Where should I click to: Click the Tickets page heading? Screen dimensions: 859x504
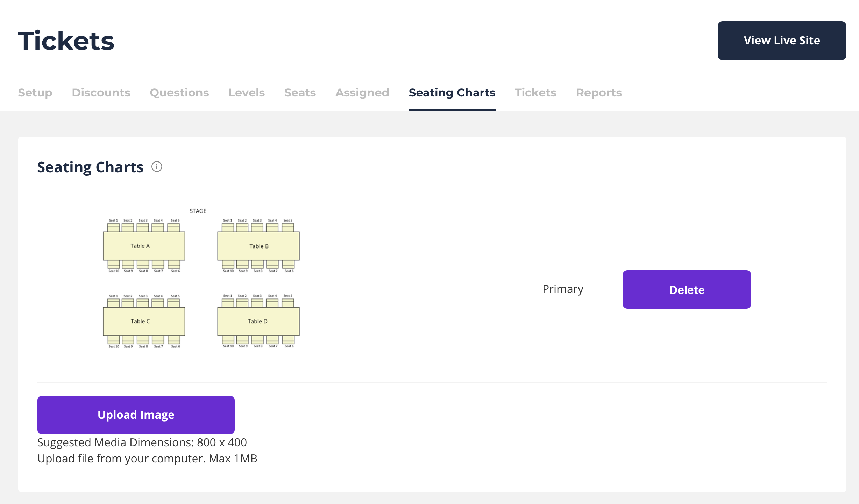[x=66, y=41]
